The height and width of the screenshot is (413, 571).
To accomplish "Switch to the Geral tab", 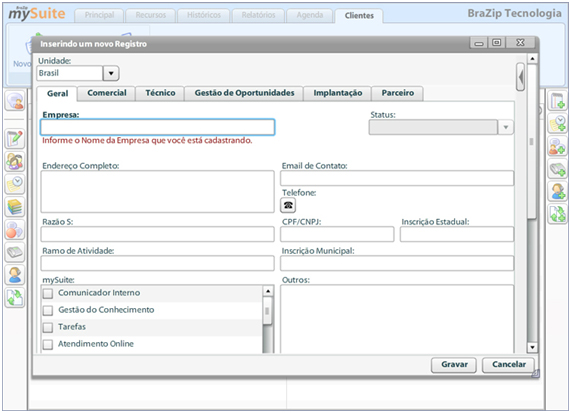I will pos(57,94).
